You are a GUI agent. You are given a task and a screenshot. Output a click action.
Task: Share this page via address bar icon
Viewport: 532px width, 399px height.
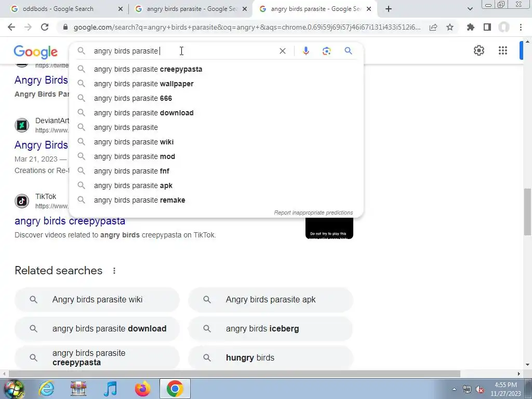point(433,27)
